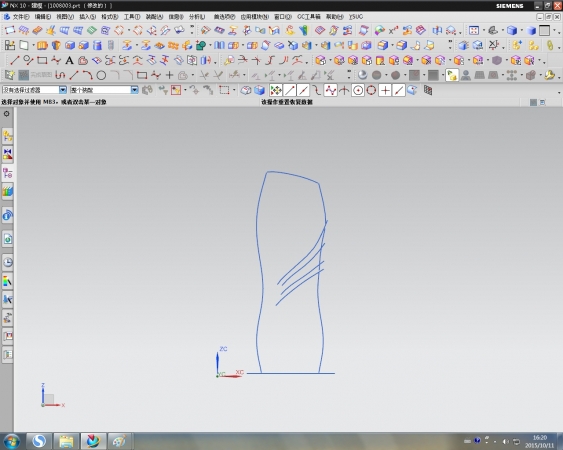The height and width of the screenshot is (450, 563).
Task: Open the HD3D Tools sidebar tab
Action: 8,215
